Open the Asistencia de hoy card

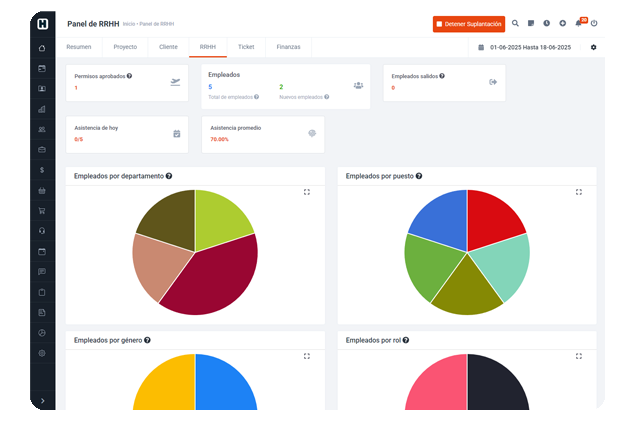(x=127, y=134)
